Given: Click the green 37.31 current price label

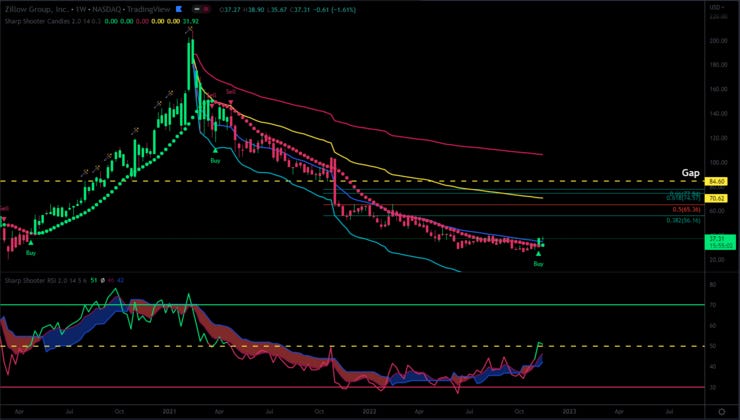Looking at the screenshot, I should point(719,242).
